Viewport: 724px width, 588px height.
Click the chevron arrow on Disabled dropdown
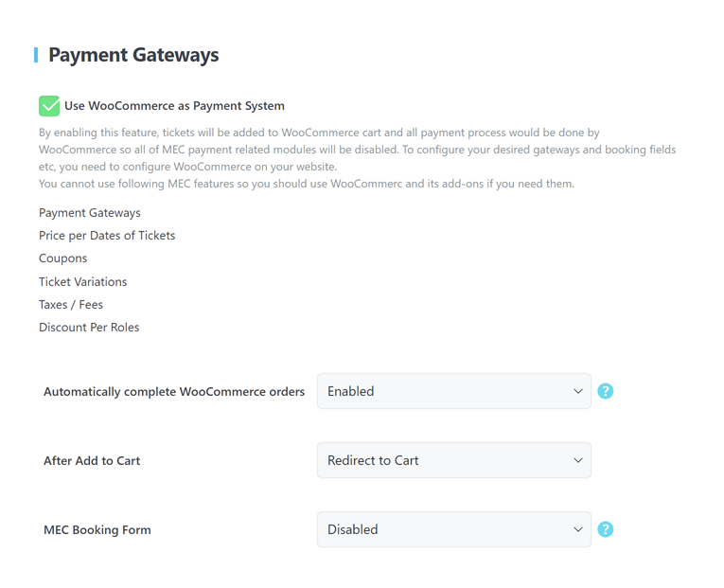click(577, 529)
